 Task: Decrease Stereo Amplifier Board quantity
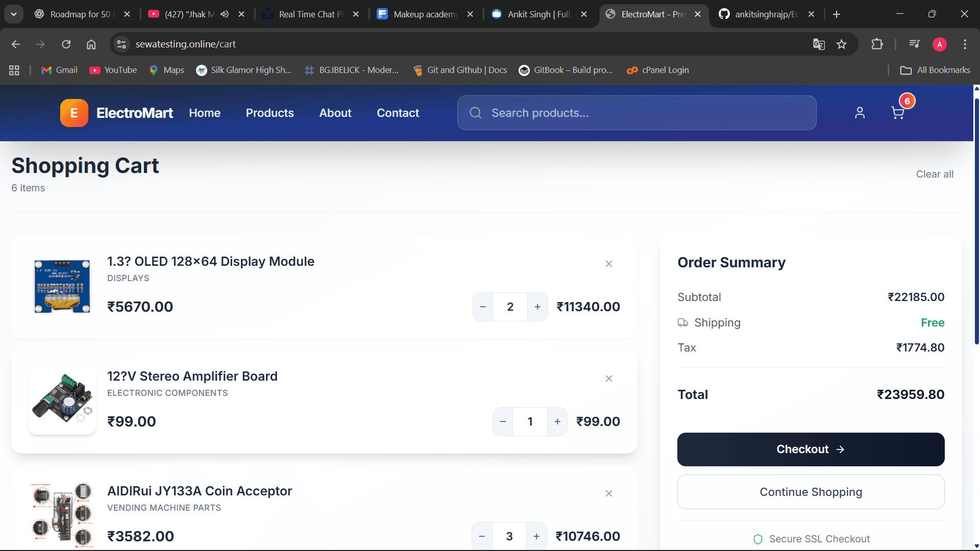(503, 421)
